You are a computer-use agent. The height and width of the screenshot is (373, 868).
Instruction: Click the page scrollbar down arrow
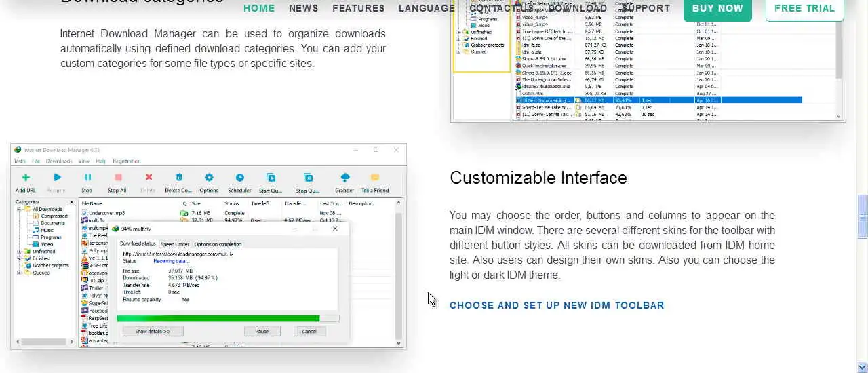coord(862,367)
